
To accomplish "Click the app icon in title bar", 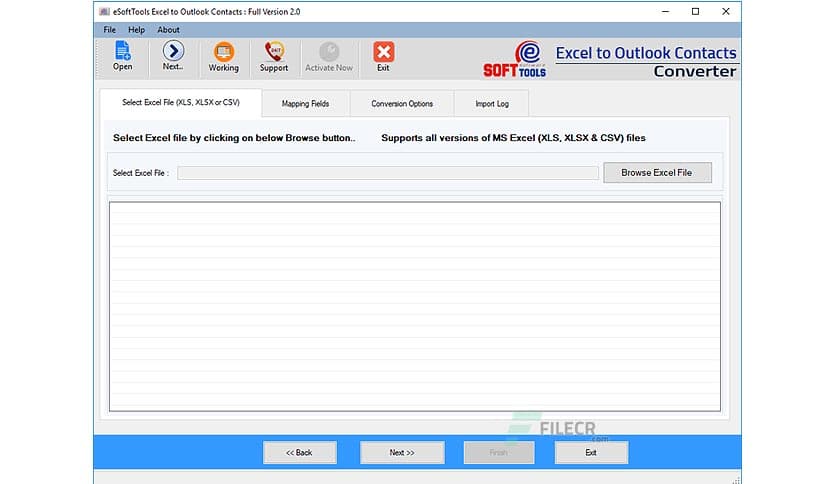I will click(x=104, y=11).
